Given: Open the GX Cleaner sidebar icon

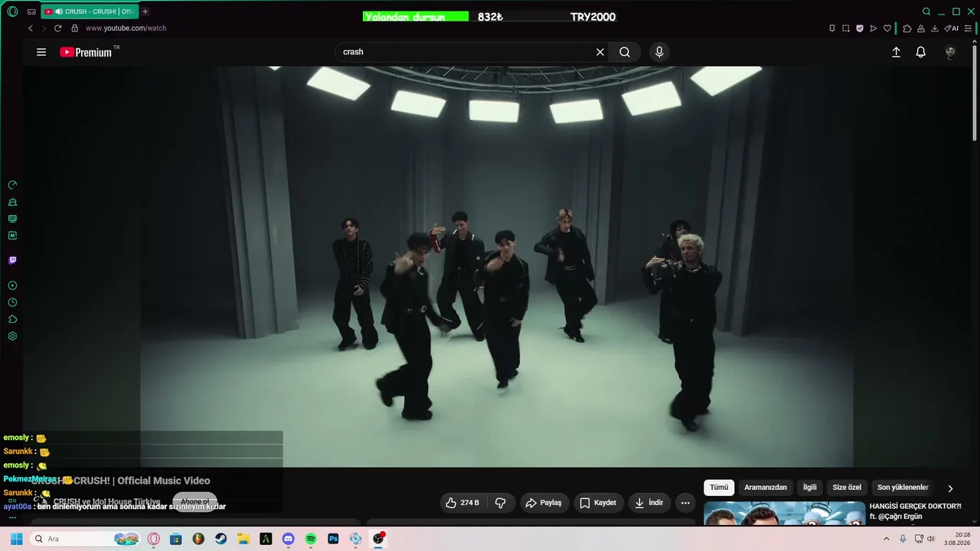Looking at the screenshot, I should tap(12, 202).
